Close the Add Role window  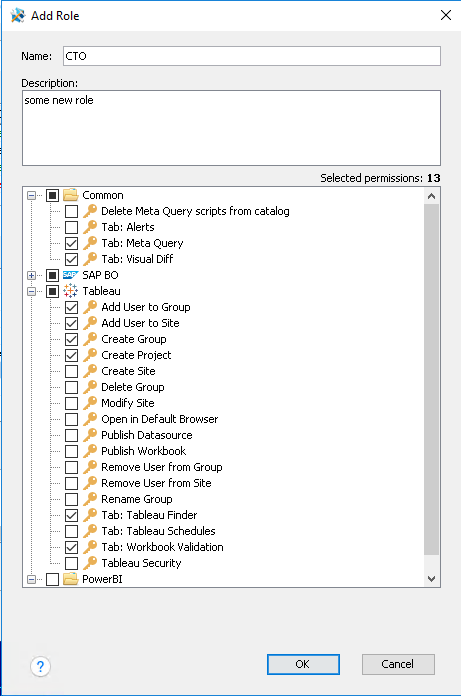(446, 15)
